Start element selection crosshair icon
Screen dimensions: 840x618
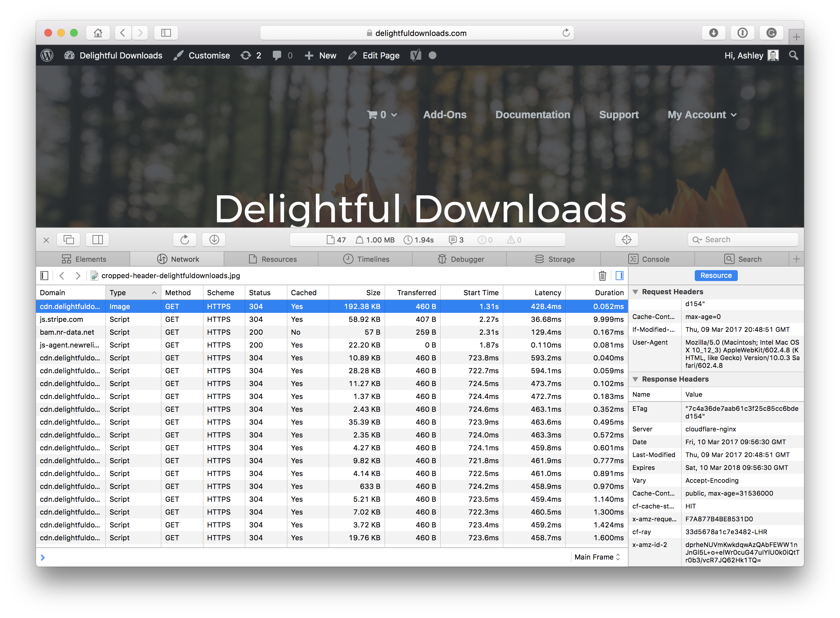pos(626,239)
